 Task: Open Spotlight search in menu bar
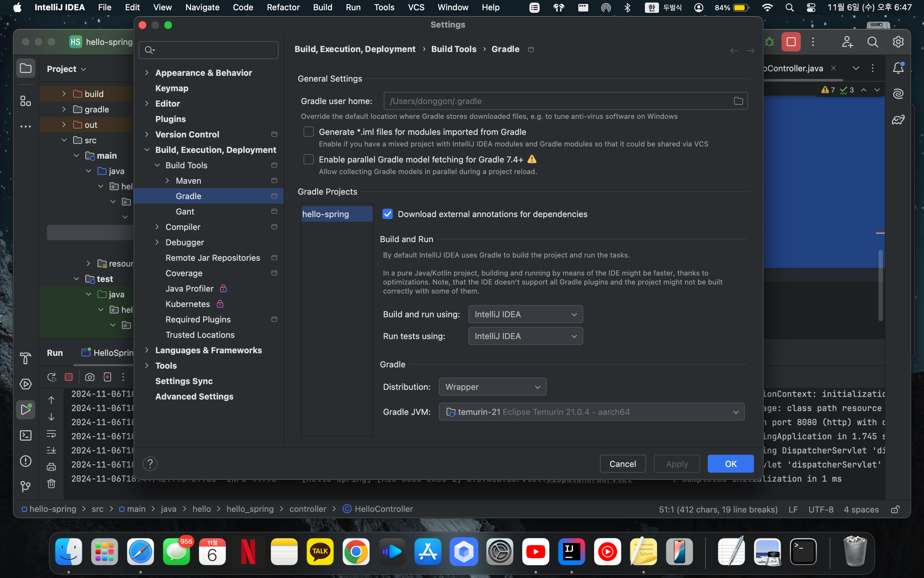click(x=789, y=7)
